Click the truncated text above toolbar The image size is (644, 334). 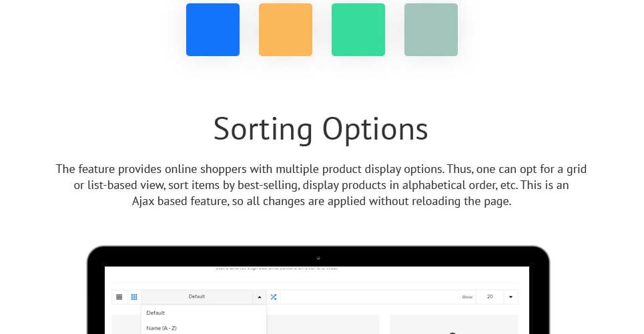276,268
